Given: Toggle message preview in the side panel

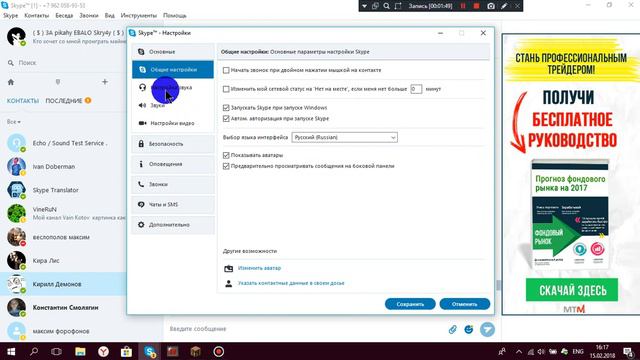Looking at the screenshot, I should tap(226, 166).
